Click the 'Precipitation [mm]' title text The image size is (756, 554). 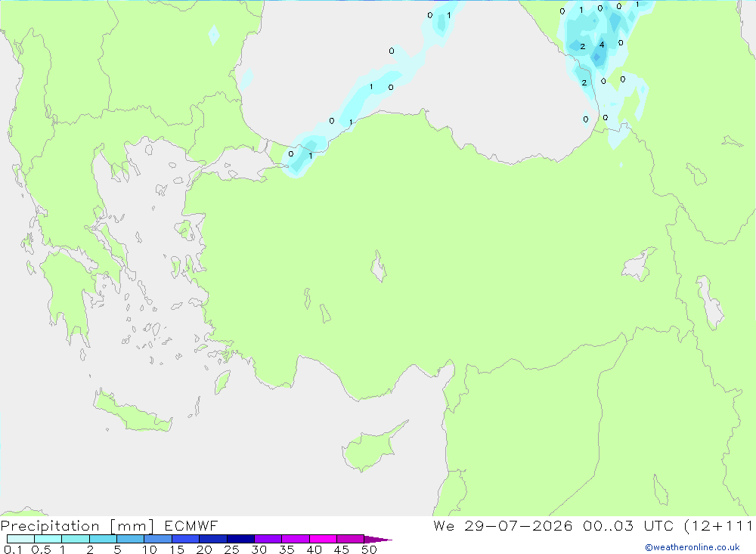click(77, 526)
